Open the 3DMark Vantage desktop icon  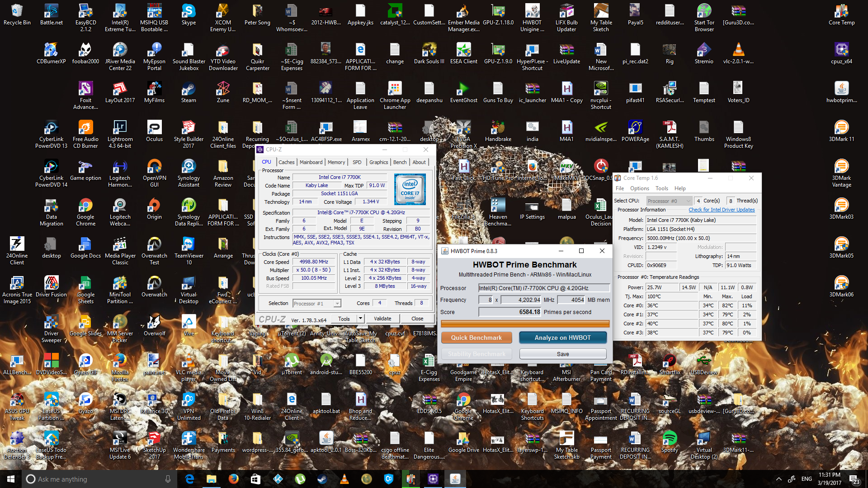tap(841, 173)
